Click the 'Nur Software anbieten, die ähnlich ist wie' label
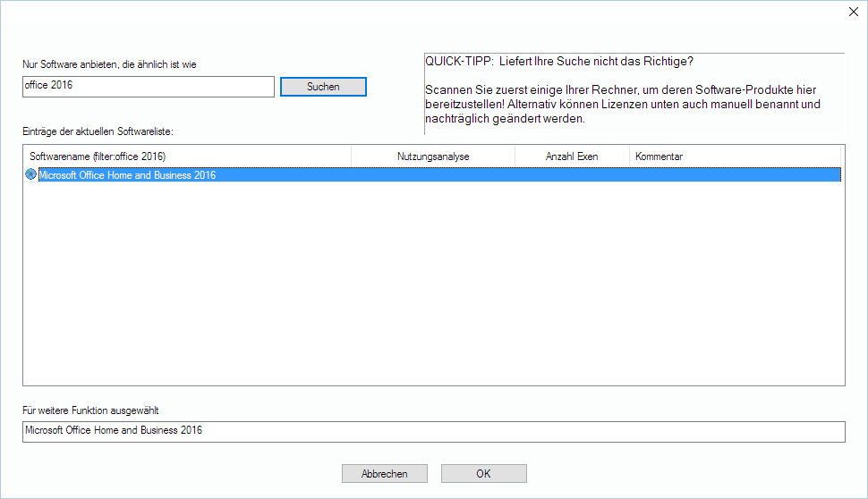The height and width of the screenshot is (499, 868). tap(109, 64)
